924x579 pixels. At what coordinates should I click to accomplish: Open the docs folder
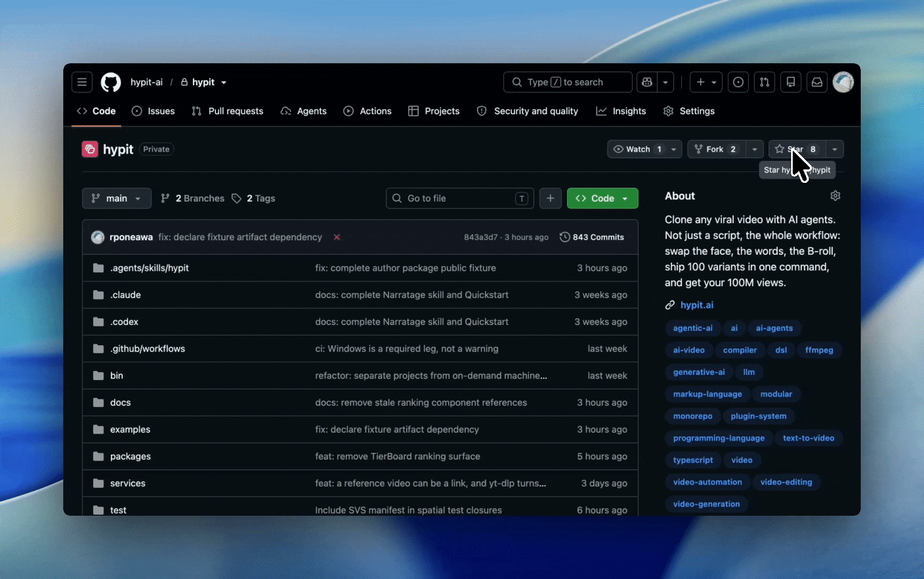coord(121,403)
